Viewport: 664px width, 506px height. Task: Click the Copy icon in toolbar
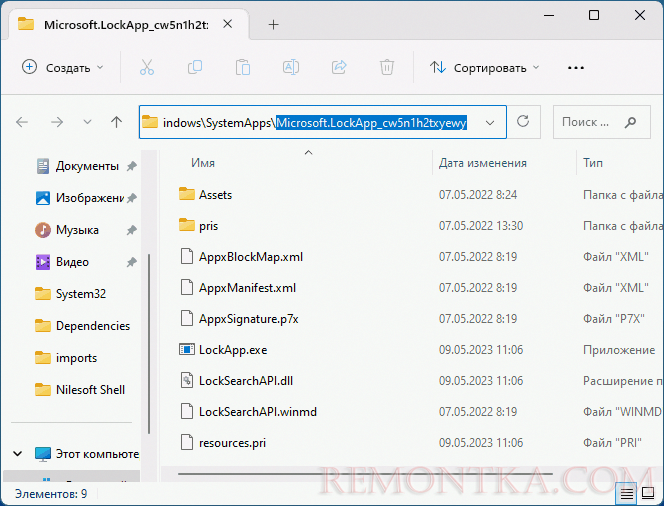[x=195, y=68]
